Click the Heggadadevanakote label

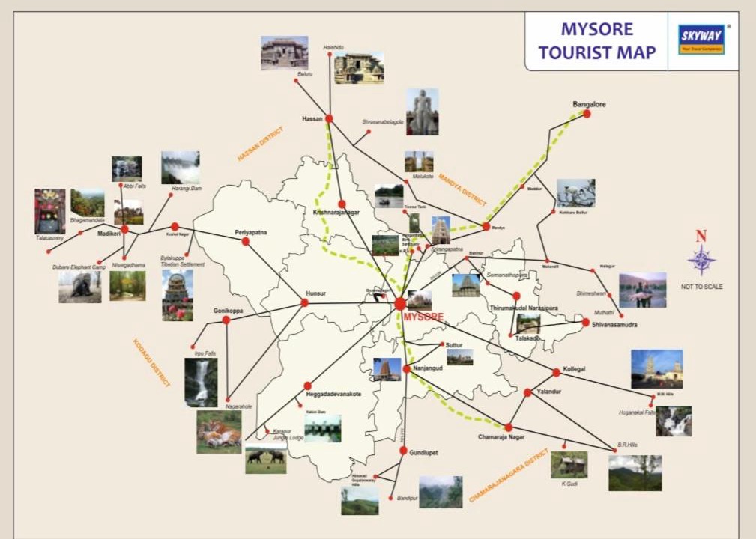click(333, 394)
